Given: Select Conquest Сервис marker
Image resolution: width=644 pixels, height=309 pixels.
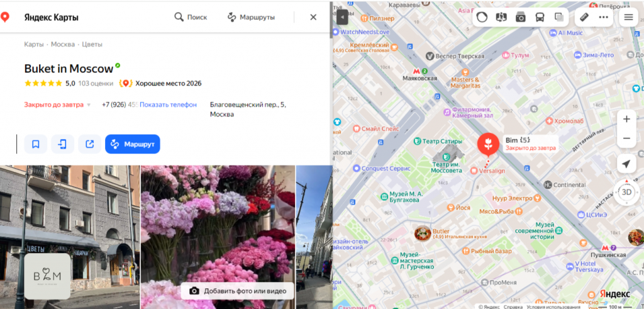Looking at the screenshot, I should (382, 168).
